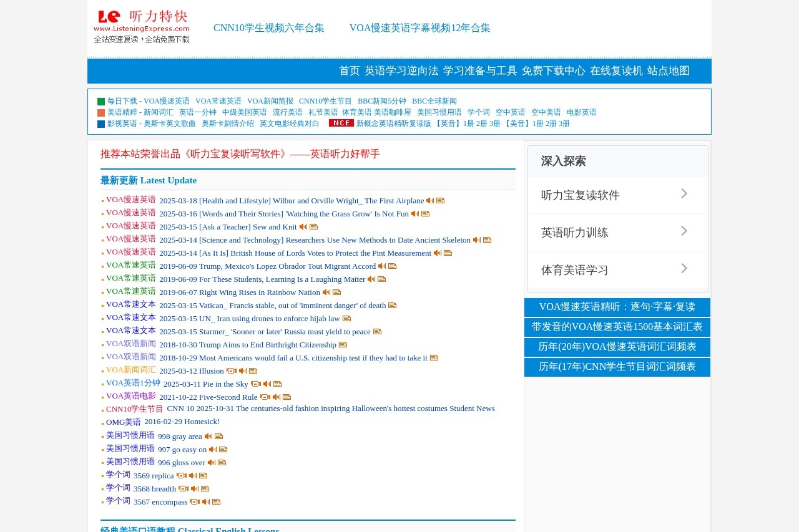
Task: Open the 首页 menu item
Action: click(349, 70)
